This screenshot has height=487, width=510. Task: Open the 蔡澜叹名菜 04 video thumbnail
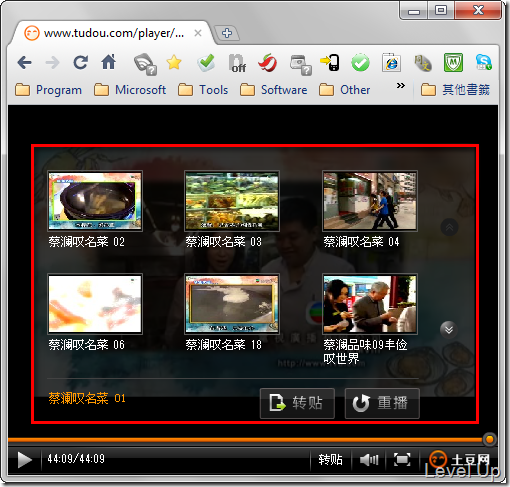click(370, 201)
